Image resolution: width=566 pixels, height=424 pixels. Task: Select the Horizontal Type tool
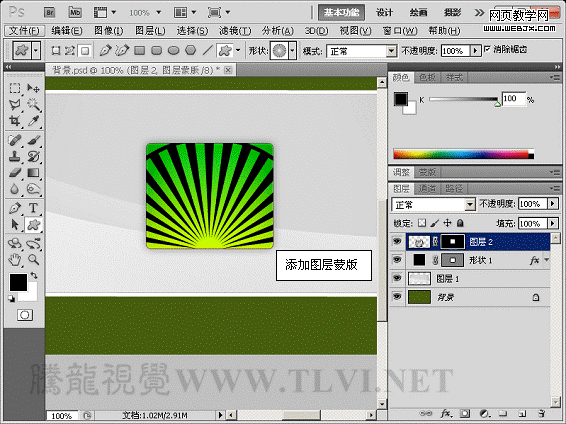click(34, 208)
